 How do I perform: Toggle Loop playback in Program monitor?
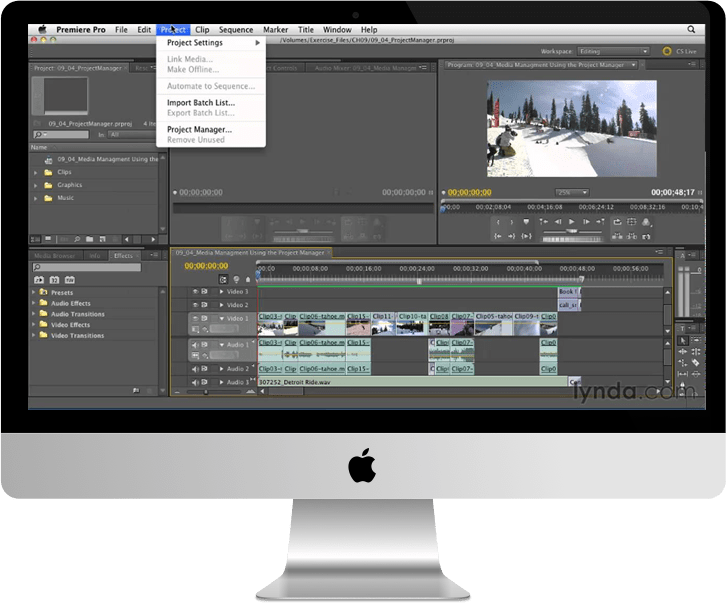617,222
